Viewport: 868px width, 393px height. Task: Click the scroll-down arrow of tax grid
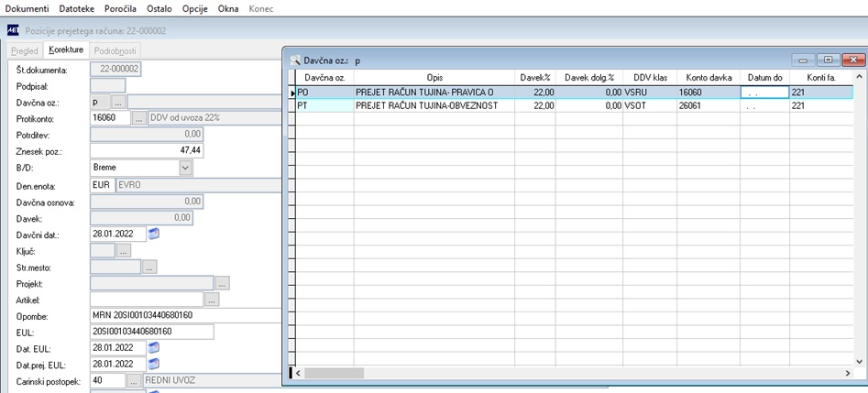click(x=859, y=361)
